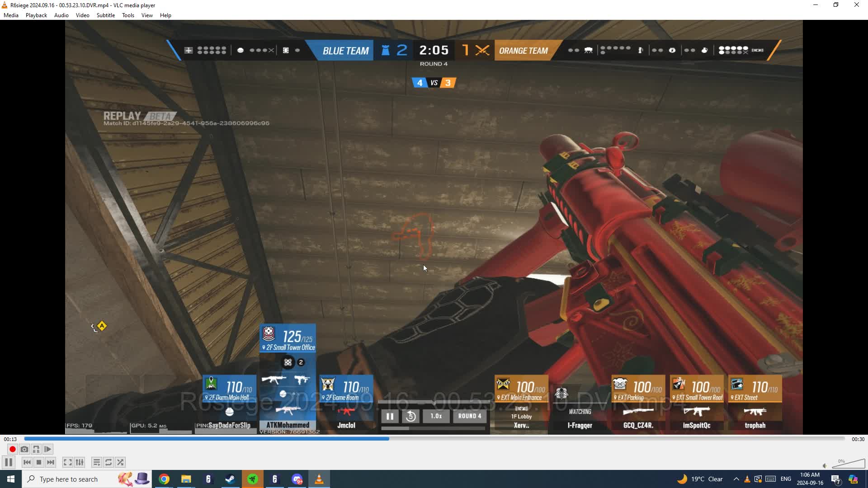Screen dimensions: 868x488
Task: Click the VLC record button
Action: click(x=12, y=449)
